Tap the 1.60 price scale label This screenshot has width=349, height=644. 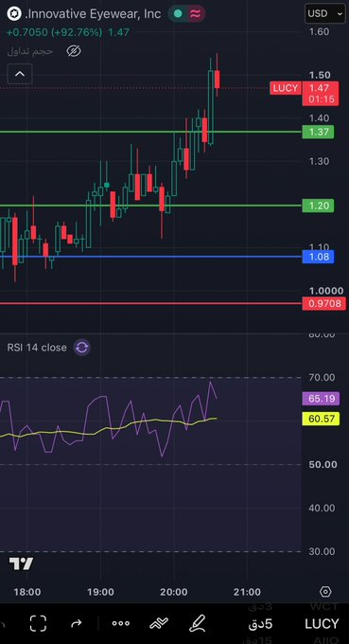(319, 32)
